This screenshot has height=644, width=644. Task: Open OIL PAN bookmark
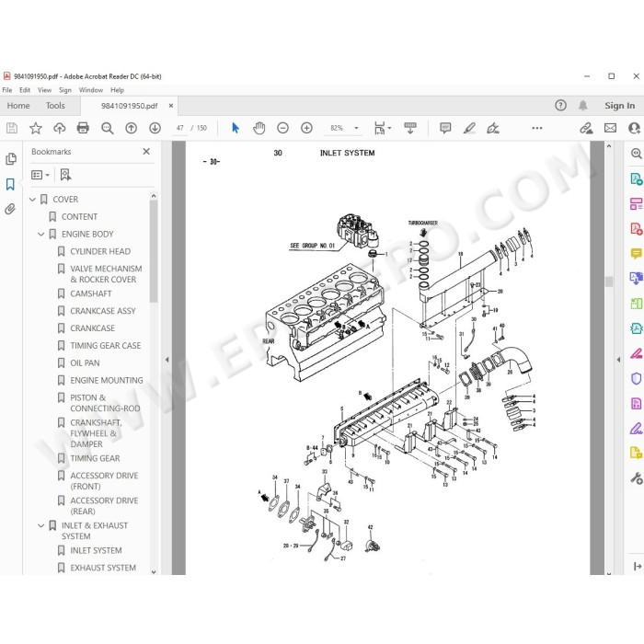click(85, 363)
